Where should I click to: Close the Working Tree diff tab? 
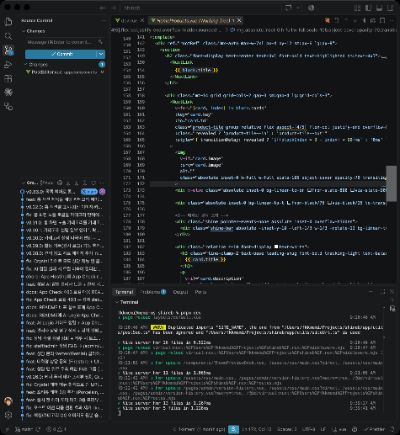pos(239,21)
